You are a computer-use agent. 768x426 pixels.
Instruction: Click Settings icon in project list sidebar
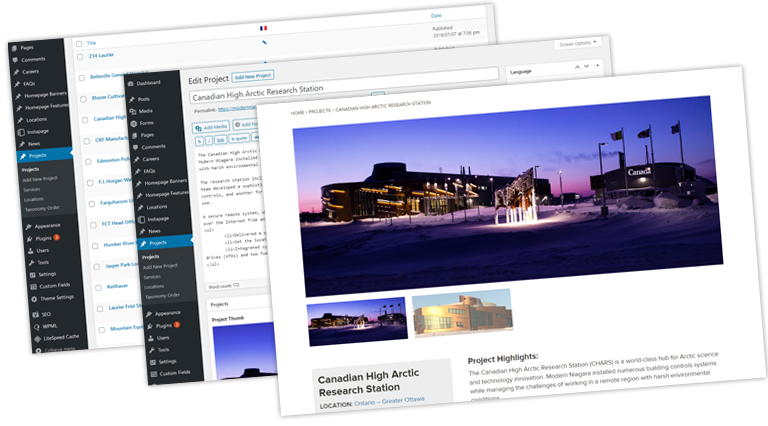click(32, 275)
